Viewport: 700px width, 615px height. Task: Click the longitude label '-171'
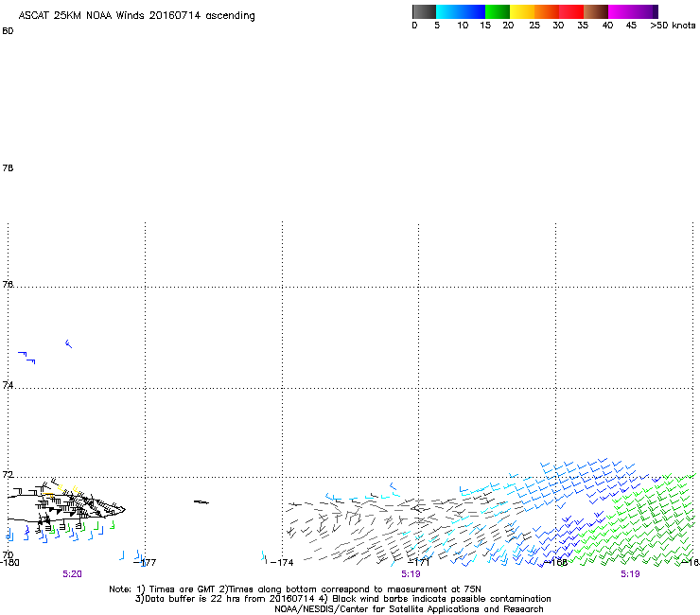419,563
